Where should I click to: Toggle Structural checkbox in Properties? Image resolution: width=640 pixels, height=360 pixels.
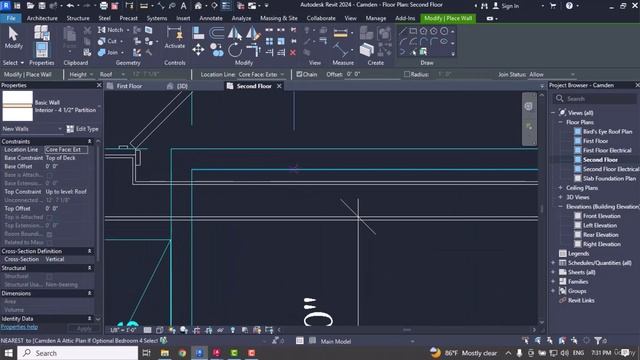pos(49,276)
